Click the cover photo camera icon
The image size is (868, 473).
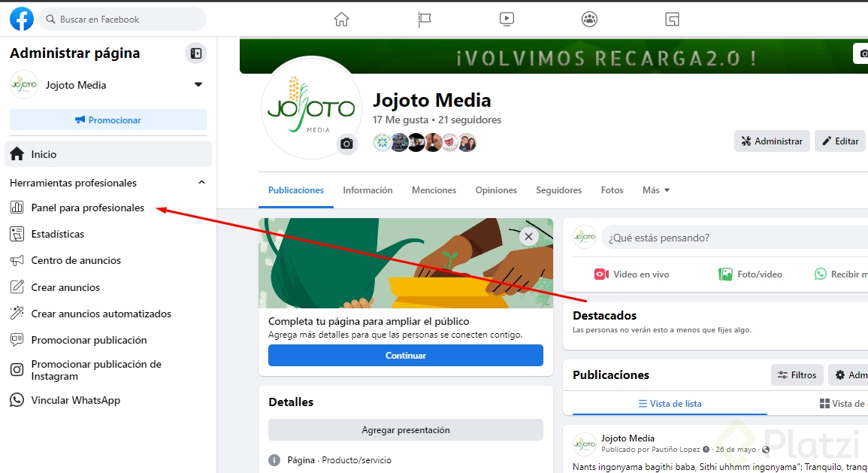861,53
